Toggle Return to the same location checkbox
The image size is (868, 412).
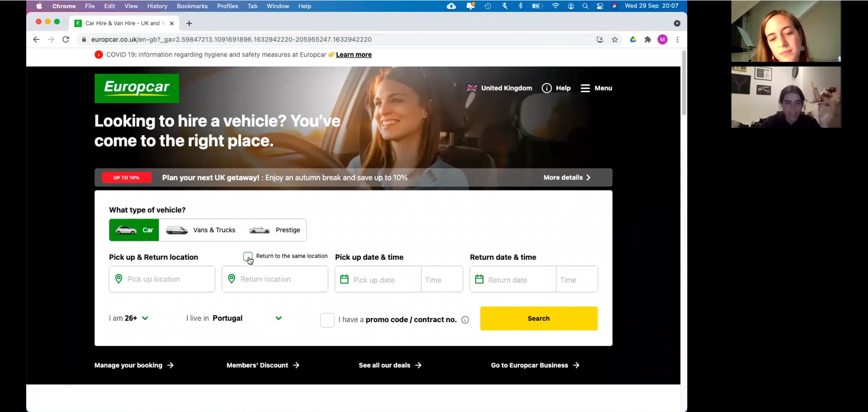(x=248, y=256)
